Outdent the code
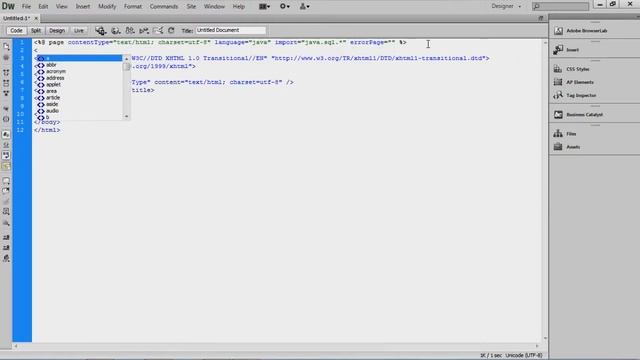 coord(6,248)
